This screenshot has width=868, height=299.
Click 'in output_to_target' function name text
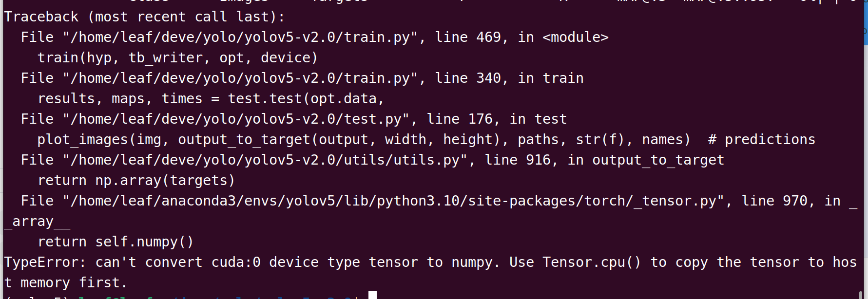646,160
